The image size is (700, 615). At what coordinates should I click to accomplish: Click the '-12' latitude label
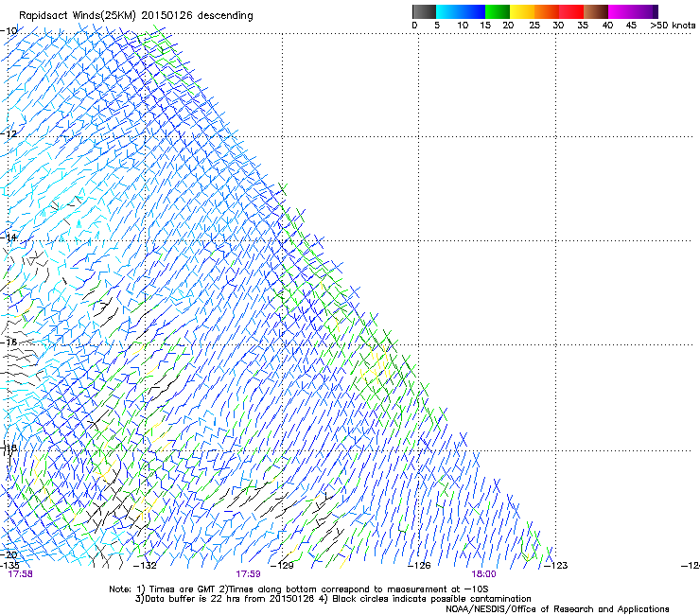point(9,133)
